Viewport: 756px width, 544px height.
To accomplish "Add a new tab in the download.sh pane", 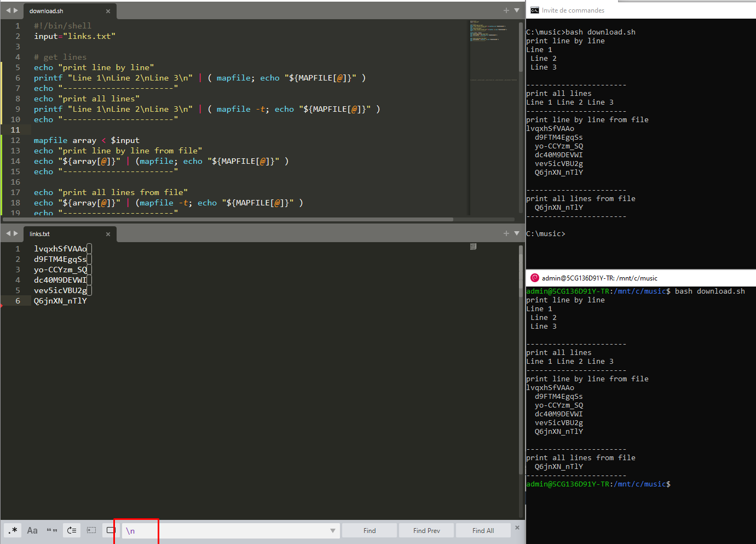I will (506, 10).
